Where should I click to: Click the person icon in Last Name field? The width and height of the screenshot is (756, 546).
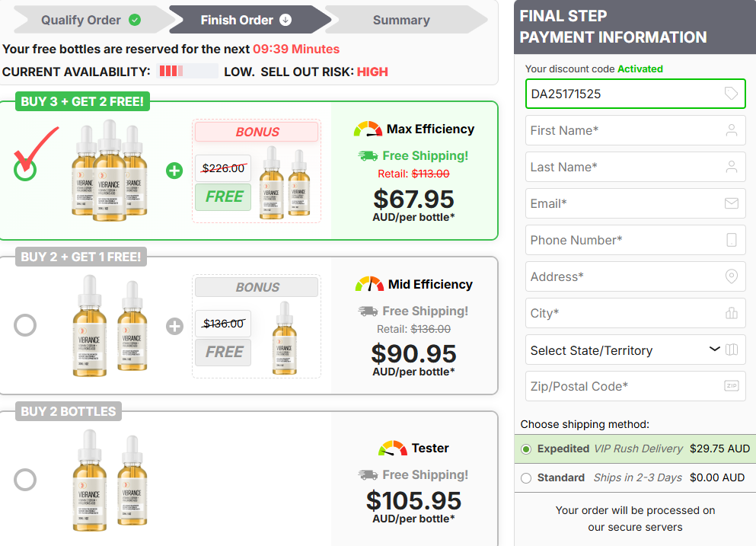(x=732, y=167)
